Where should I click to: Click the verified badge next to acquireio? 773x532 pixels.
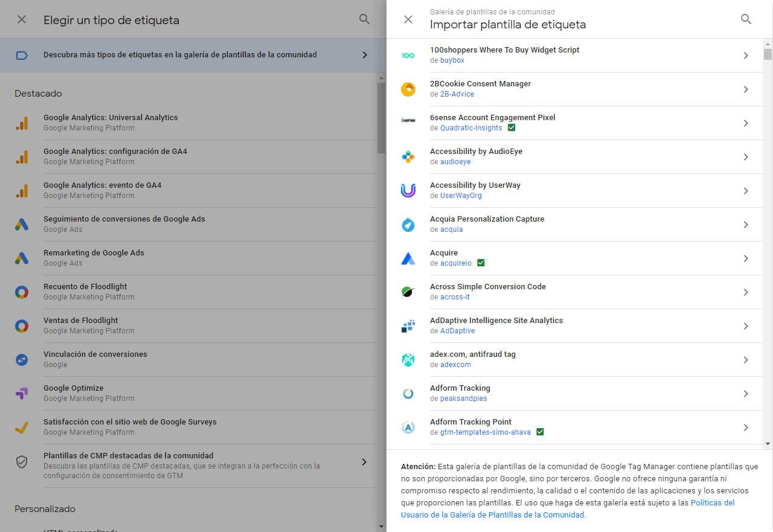click(x=481, y=263)
